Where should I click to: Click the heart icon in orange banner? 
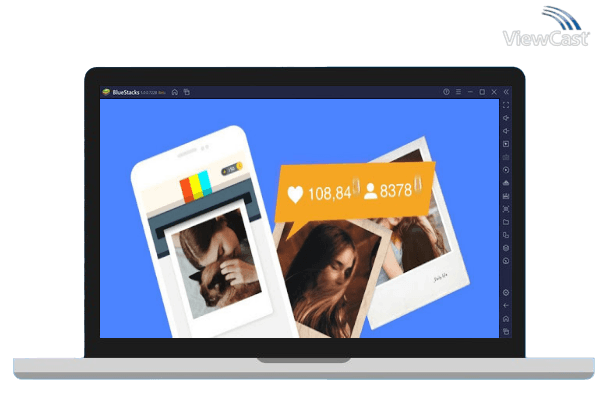click(295, 194)
